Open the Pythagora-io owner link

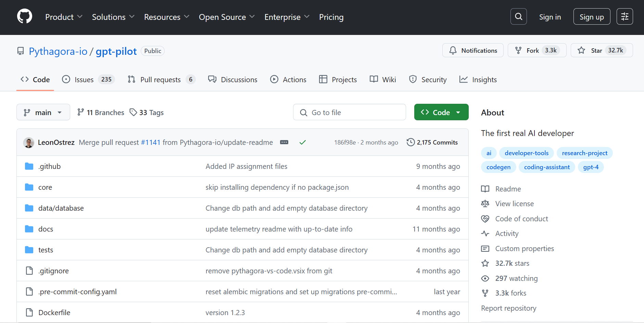pos(58,51)
